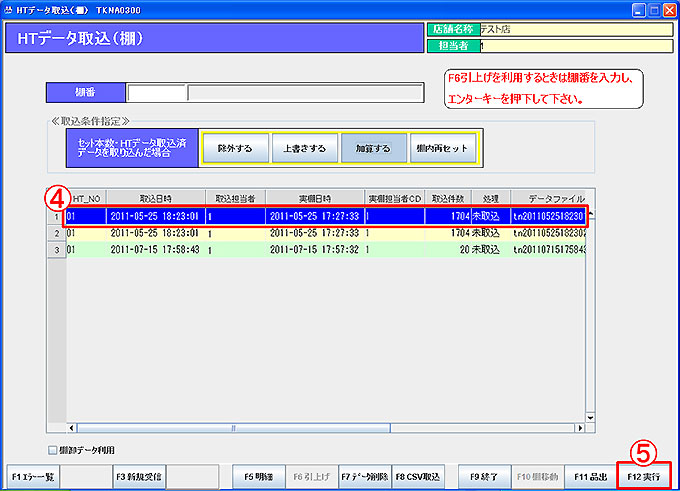Click the 取込件数 column header
Viewport: 680px width, 491px height.
tap(448, 198)
